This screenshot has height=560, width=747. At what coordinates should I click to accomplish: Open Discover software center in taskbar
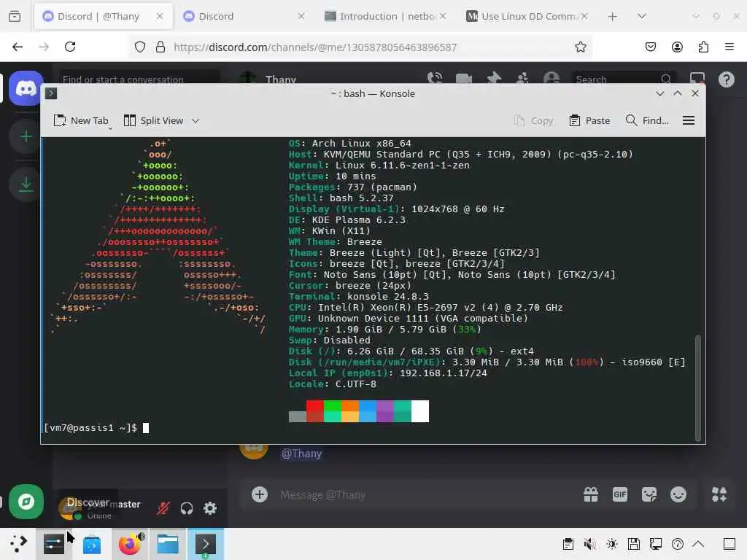(x=91, y=544)
